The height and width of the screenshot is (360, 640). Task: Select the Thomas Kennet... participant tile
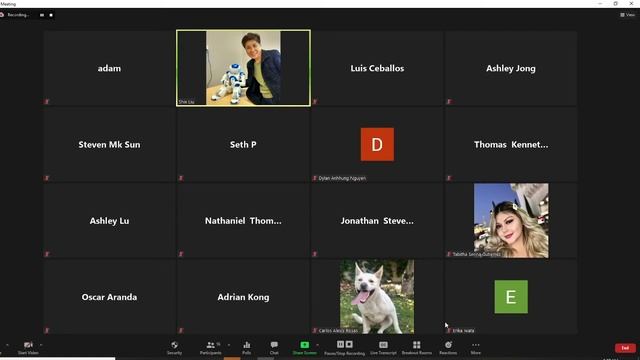tap(511, 144)
